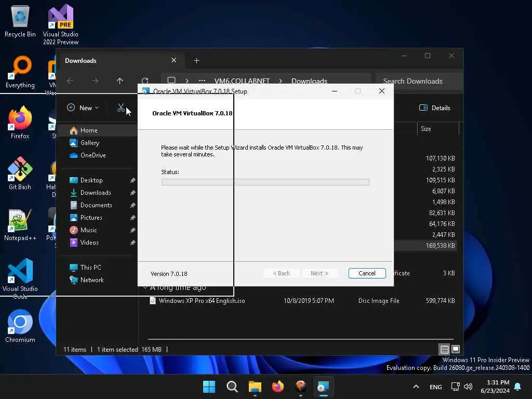Unpin Documents from Quick access
532x399 pixels.
pyautogui.click(x=132, y=205)
